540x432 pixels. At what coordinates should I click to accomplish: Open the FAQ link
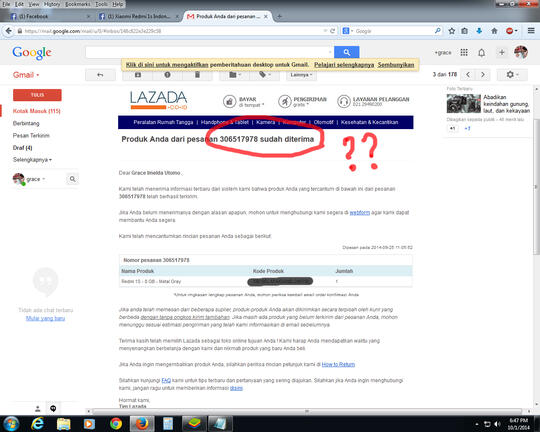pyautogui.click(x=166, y=381)
